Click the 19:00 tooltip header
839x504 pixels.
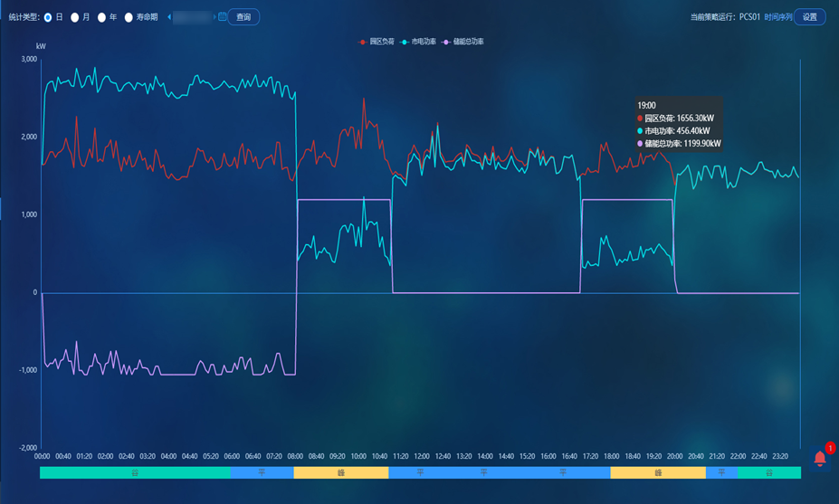(646, 105)
